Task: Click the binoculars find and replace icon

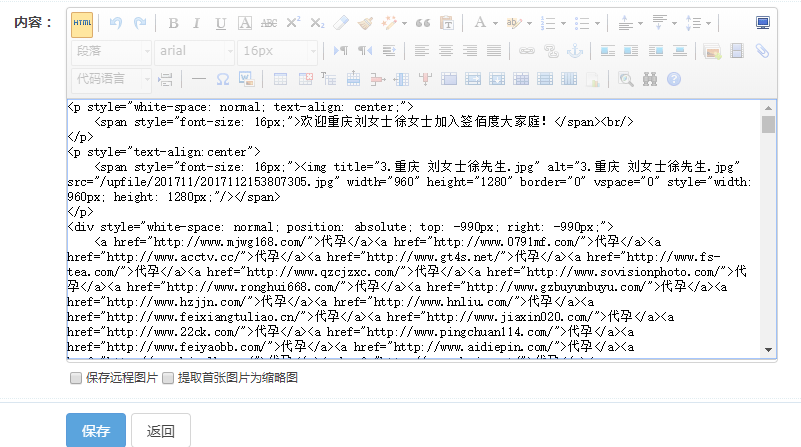Action: (650, 78)
